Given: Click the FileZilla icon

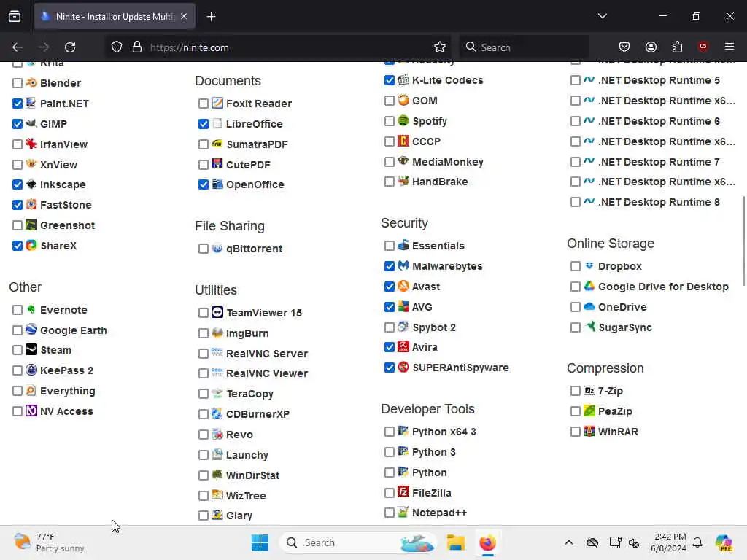Looking at the screenshot, I should 403,492.
